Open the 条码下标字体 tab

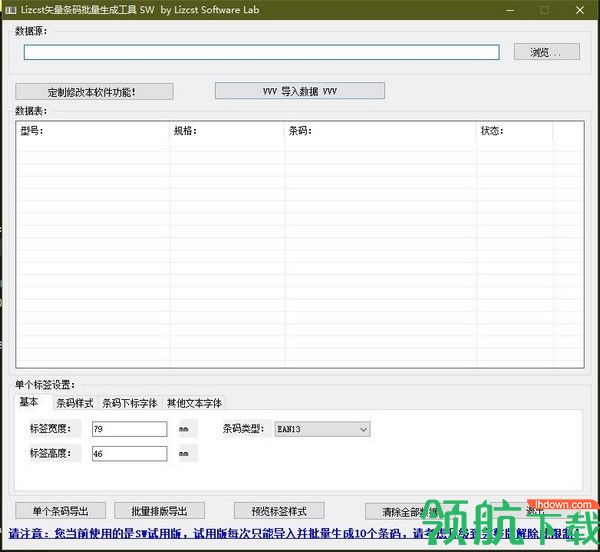(130, 403)
